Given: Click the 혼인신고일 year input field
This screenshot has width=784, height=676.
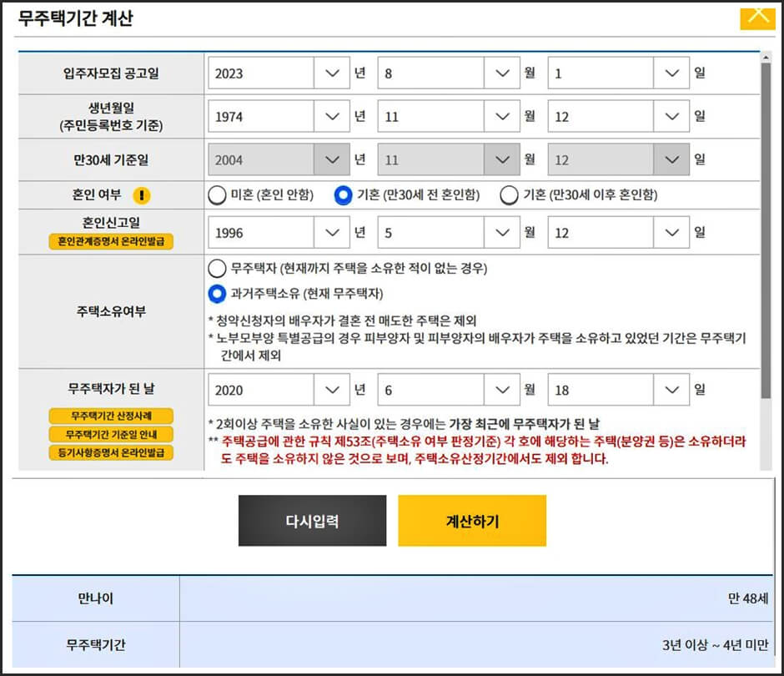Looking at the screenshot, I should (x=259, y=233).
